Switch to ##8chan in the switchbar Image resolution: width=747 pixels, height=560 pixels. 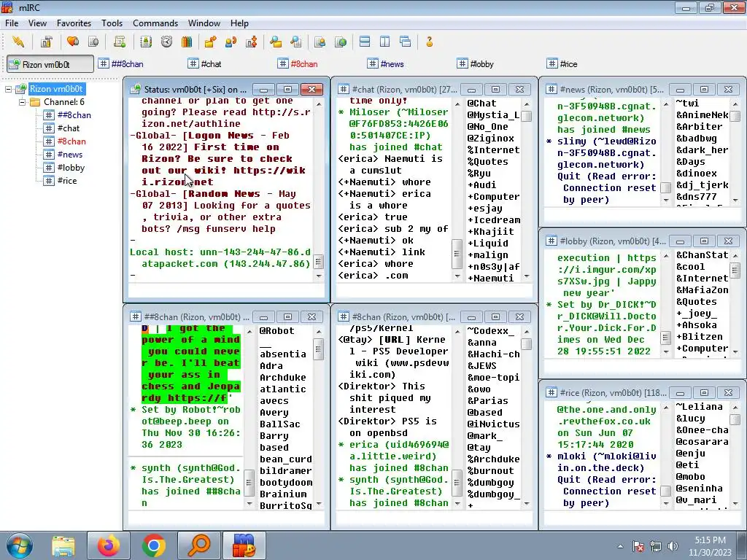tap(121, 64)
